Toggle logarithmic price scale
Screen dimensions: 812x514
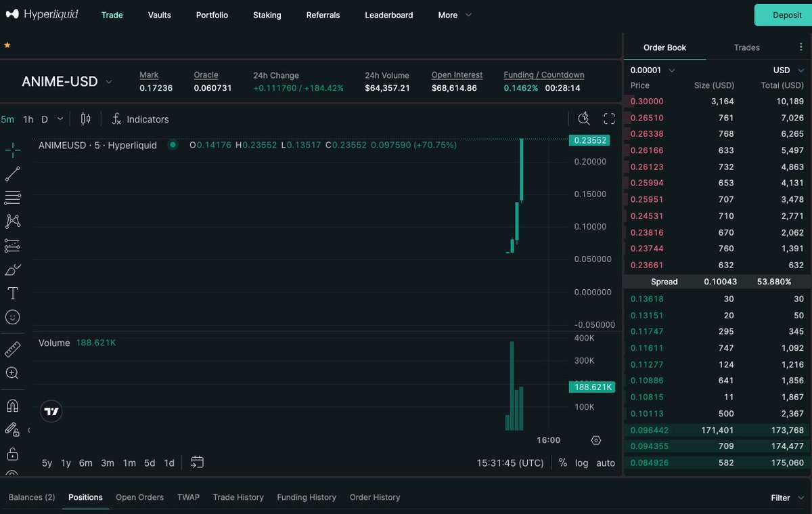[581, 463]
